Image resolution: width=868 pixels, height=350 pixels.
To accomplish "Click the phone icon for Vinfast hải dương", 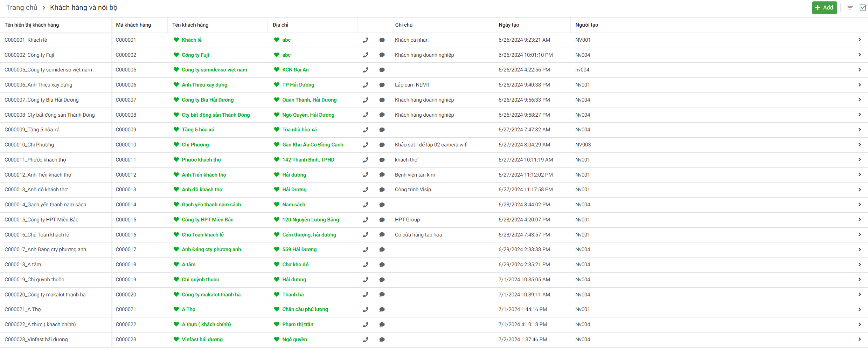I will [x=365, y=339].
